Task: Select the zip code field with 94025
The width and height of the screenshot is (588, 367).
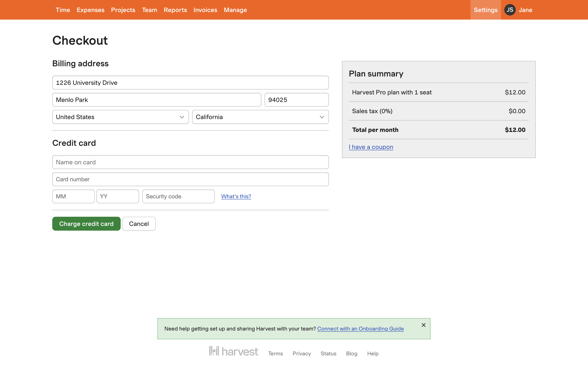Action: (296, 100)
